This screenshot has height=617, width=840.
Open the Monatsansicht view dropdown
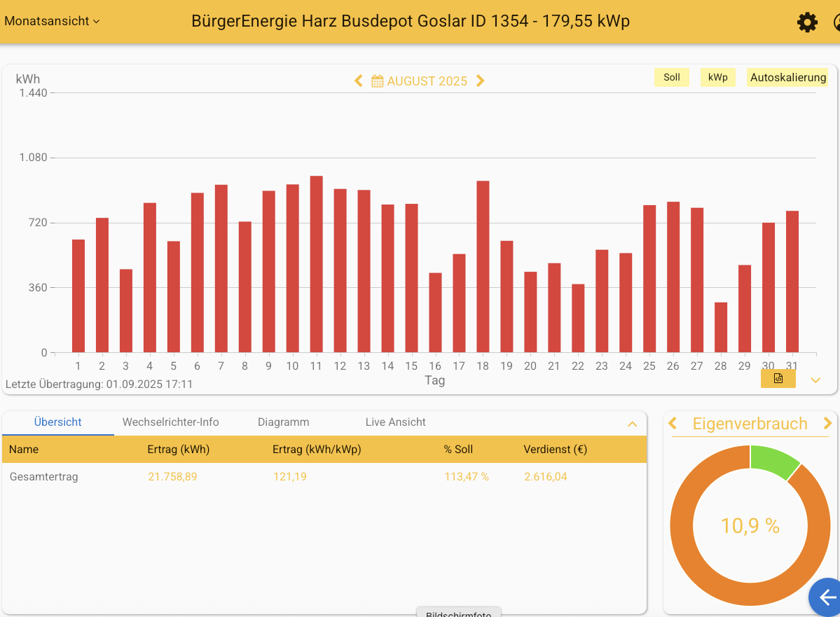click(52, 21)
